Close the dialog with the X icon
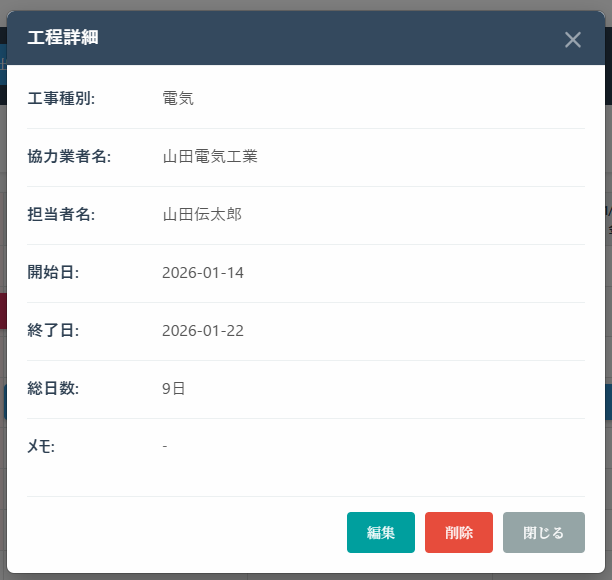 click(x=572, y=40)
